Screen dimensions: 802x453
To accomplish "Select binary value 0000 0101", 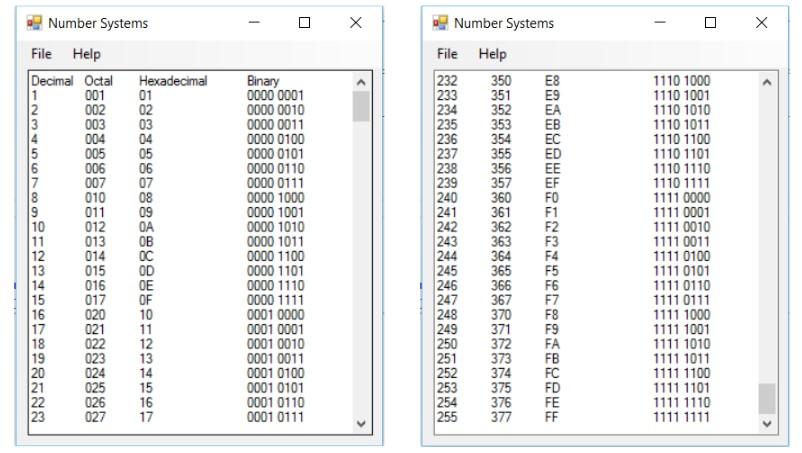I will click(275, 154).
